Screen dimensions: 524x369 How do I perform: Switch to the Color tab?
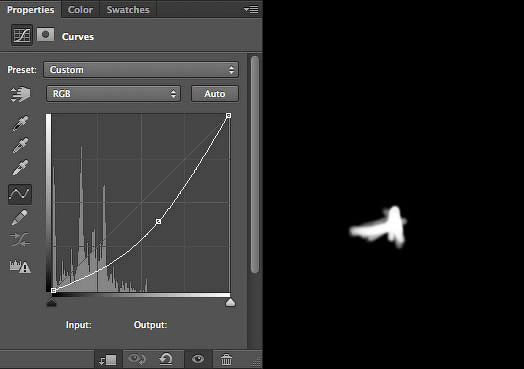pyautogui.click(x=80, y=10)
